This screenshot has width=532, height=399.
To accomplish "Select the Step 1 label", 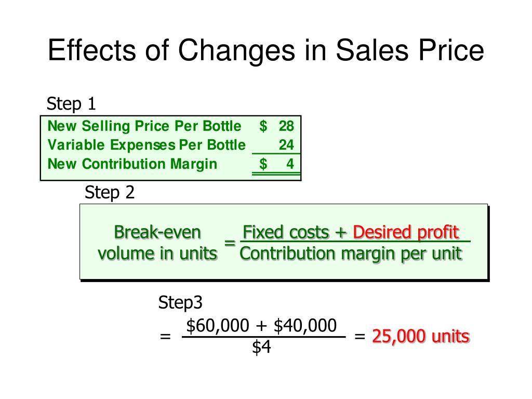I will pyautogui.click(x=71, y=104).
